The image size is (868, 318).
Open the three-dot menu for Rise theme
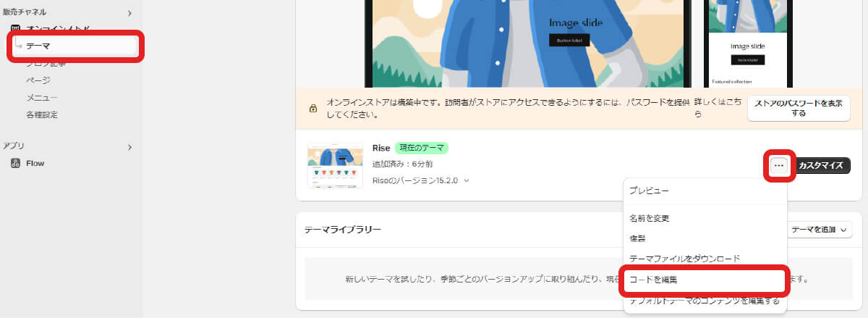(778, 166)
